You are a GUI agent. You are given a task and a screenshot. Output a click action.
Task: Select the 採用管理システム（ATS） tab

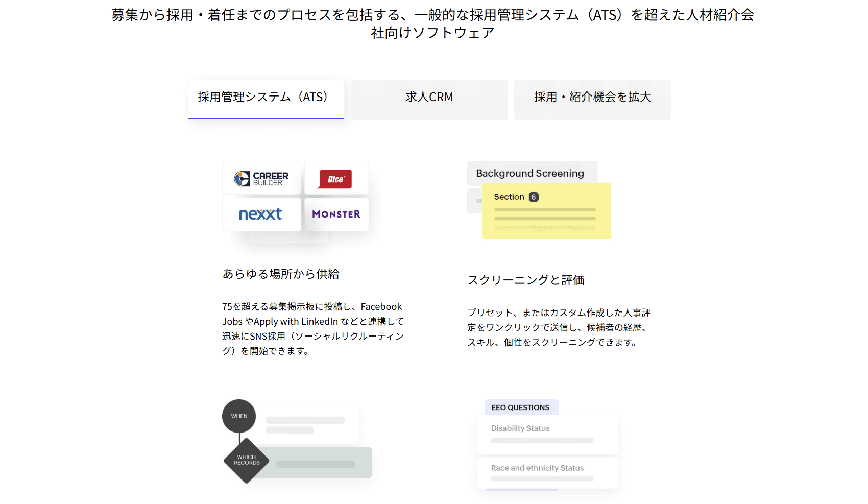pyautogui.click(x=266, y=99)
